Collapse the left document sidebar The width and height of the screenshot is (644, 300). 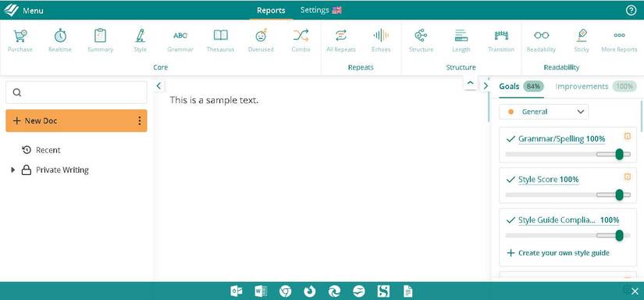(158, 86)
